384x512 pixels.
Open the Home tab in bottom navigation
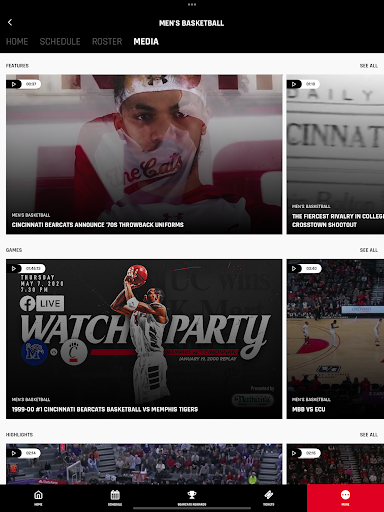(x=38, y=498)
